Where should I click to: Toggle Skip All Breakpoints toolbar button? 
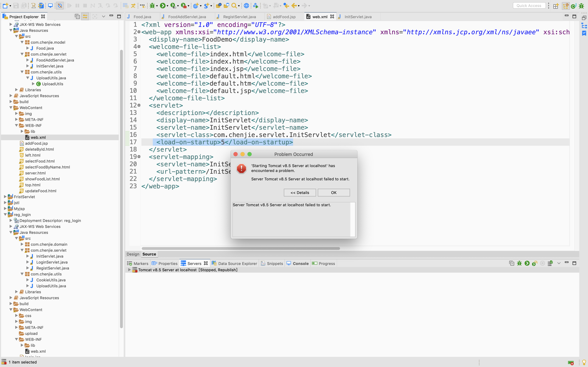(x=60, y=6)
